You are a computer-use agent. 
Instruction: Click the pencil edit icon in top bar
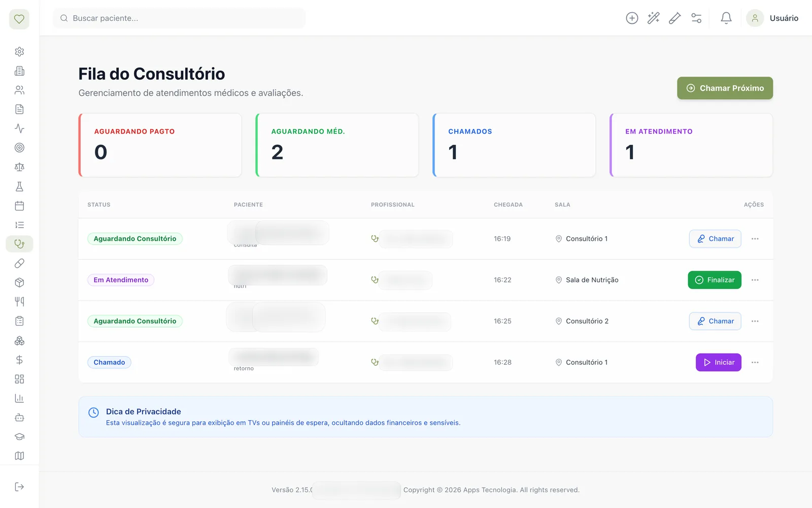675,18
